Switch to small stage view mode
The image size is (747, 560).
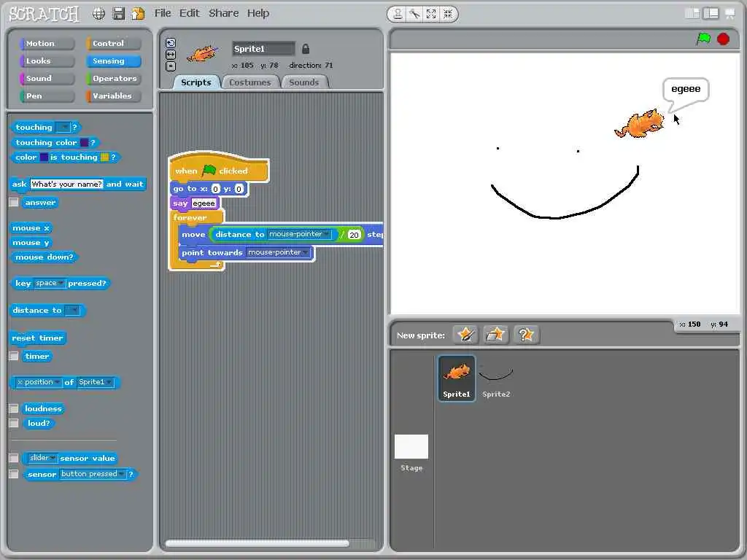coord(692,14)
